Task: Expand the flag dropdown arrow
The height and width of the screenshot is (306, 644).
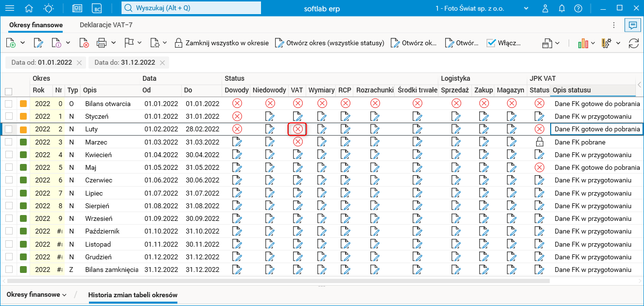Action: click(139, 43)
